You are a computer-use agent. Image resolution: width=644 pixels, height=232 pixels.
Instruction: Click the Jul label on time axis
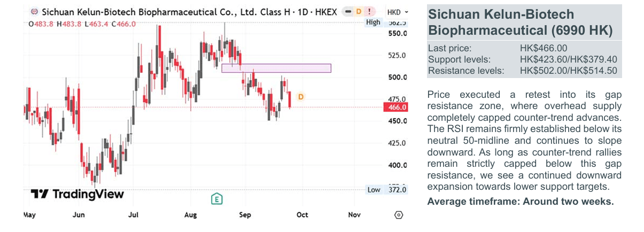point(134,215)
